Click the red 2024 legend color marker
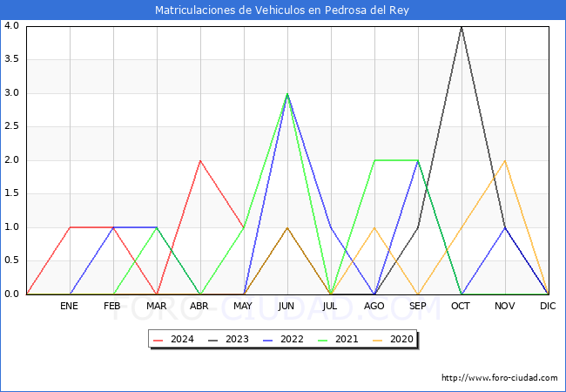This screenshot has height=392, width=566. 158,340
